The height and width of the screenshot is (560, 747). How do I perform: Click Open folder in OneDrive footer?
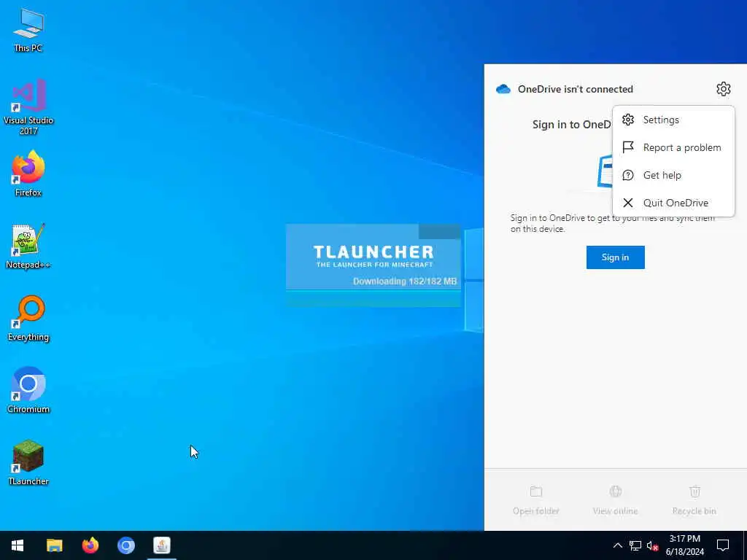[536, 500]
